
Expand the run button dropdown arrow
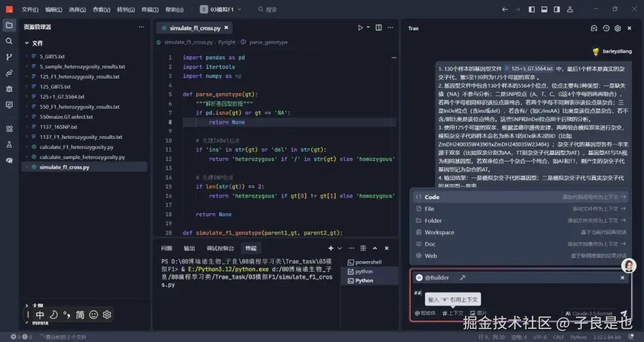pyautogui.click(x=369, y=27)
